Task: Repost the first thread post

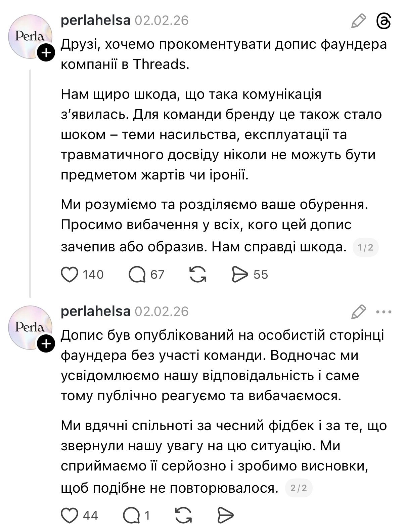Action: [198, 275]
